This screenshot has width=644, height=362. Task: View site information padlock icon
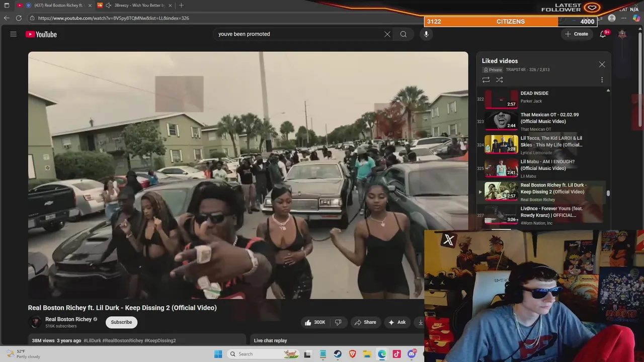(32, 18)
